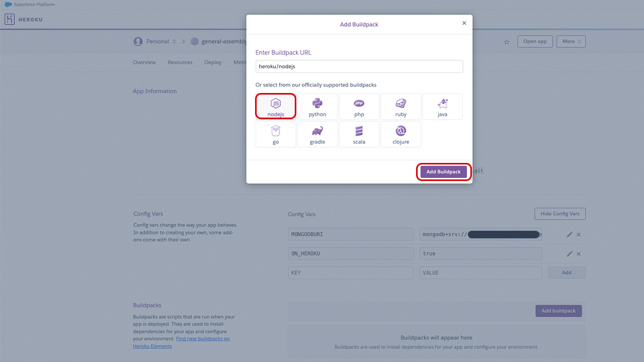This screenshot has width=644, height=362.
Task: Edit the MONGODBURI config var
Action: 570,234
